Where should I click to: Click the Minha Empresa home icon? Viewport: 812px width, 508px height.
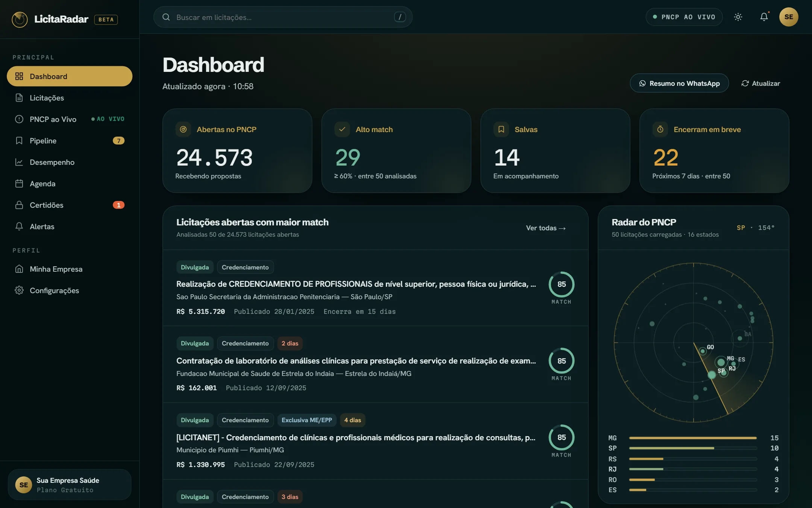coord(19,269)
